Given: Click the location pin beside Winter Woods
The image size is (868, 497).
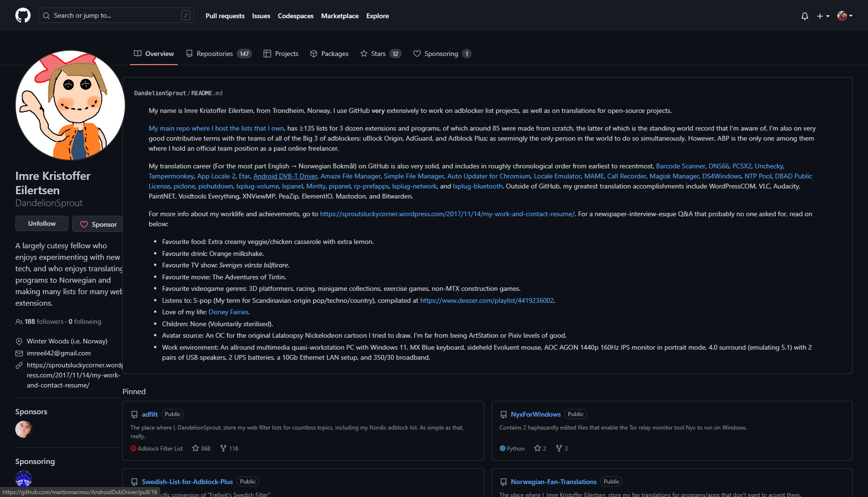Looking at the screenshot, I should pos(19,341).
